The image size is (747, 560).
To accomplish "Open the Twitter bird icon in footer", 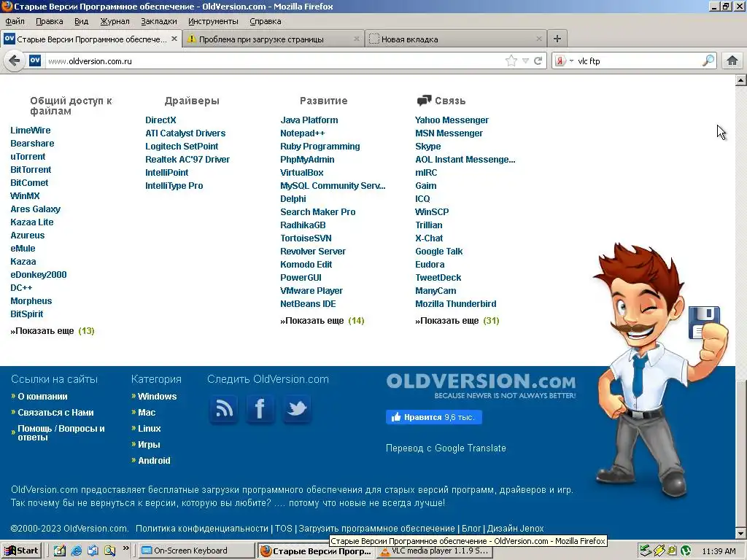I will pyautogui.click(x=297, y=408).
